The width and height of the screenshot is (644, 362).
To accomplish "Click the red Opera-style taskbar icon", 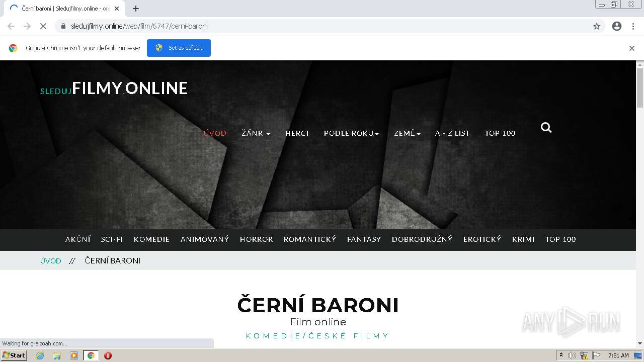I will (108, 355).
